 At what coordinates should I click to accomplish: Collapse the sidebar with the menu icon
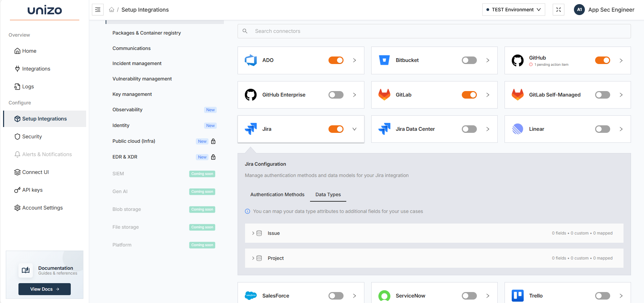pyautogui.click(x=98, y=10)
